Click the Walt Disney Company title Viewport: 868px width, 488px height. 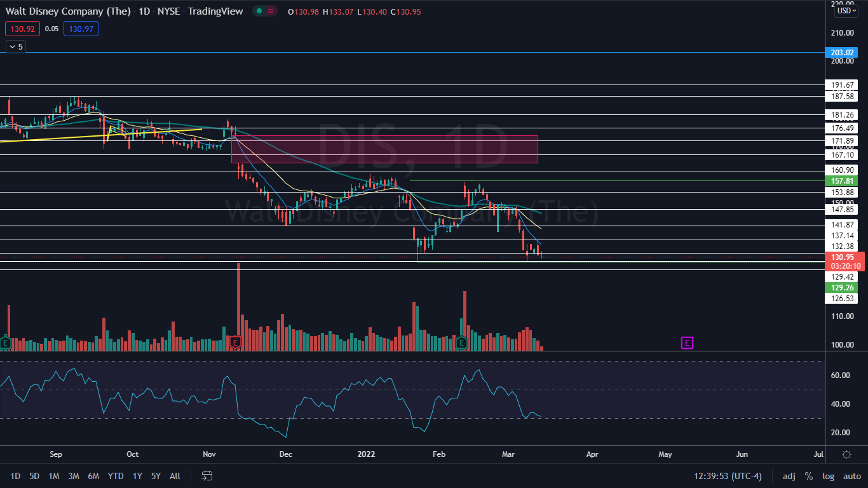tap(68, 11)
